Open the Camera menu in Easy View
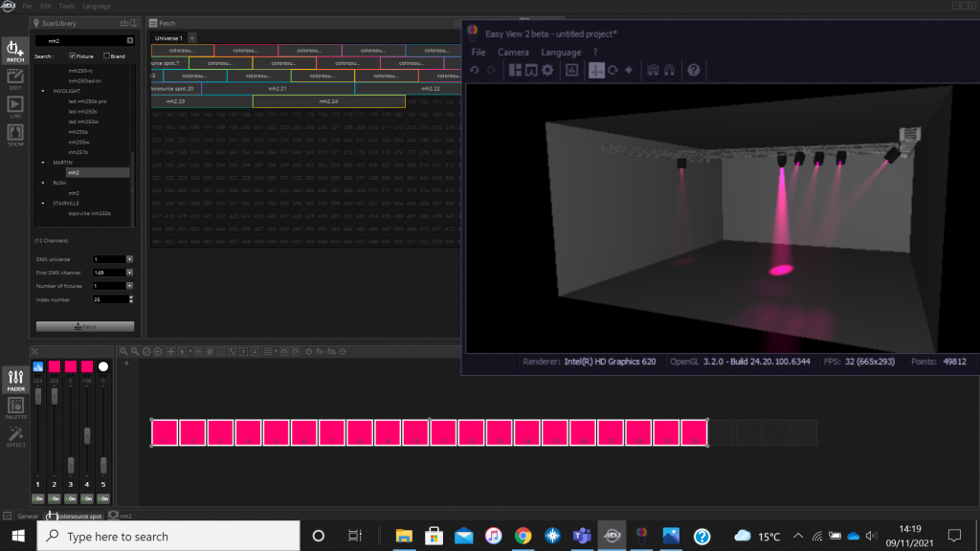The width and height of the screenshot is (980, 551). tap(513, 53)
